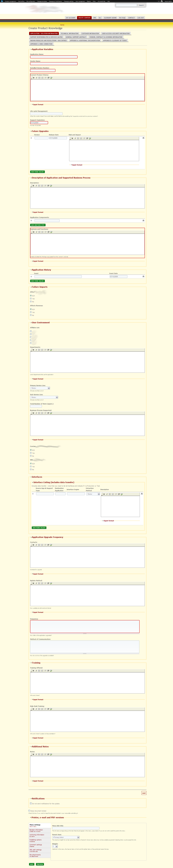Open General Support Abstract tab
Image resolution: width=173 pixels, height=868 pixels.
(x=76, y=37)
